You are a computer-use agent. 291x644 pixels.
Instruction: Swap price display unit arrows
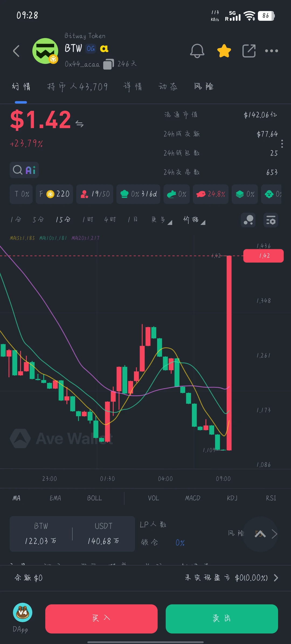tap(79, 124)
